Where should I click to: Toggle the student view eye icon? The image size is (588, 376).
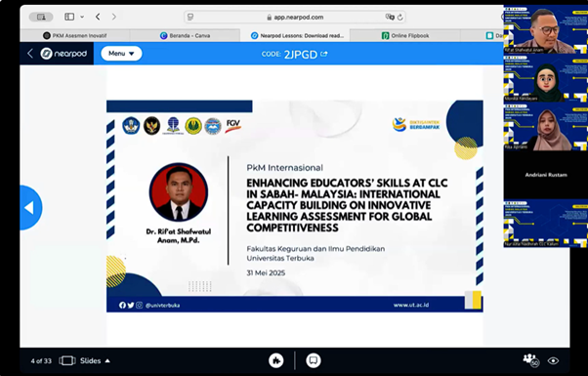click(x=553, y=360)
